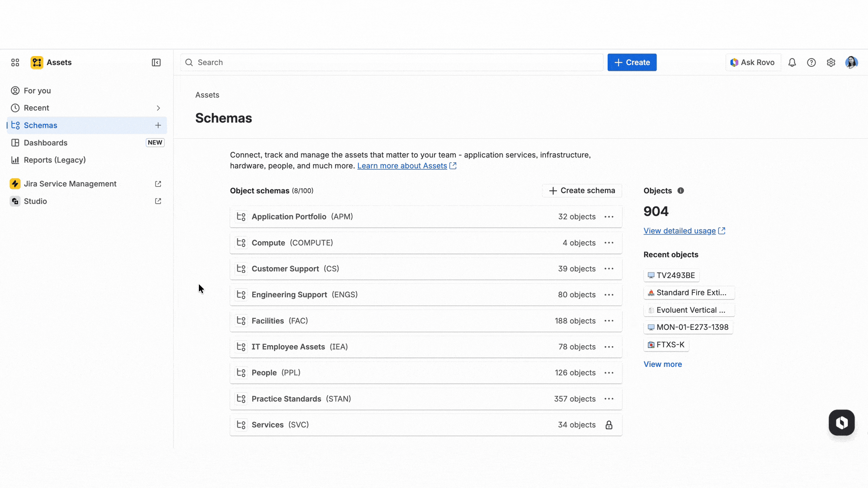The height and width of the screenshot is (488, 868).
Task: Open Reports (Legacy) in sidebar
Action: tap(55, 160)
